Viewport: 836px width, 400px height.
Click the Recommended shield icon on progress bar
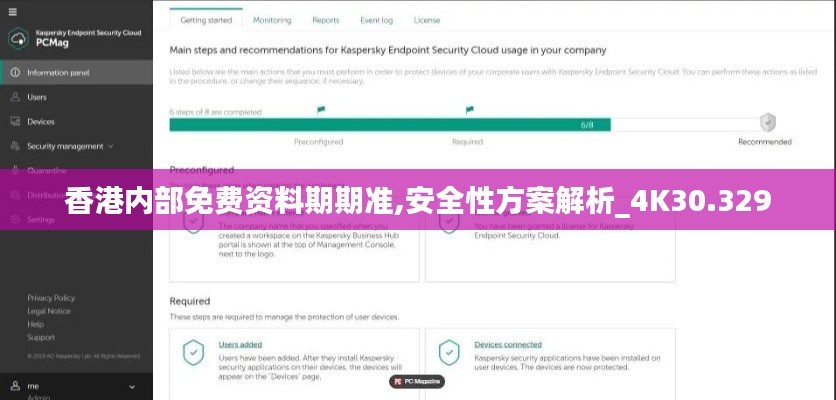[x=767, y=123]
